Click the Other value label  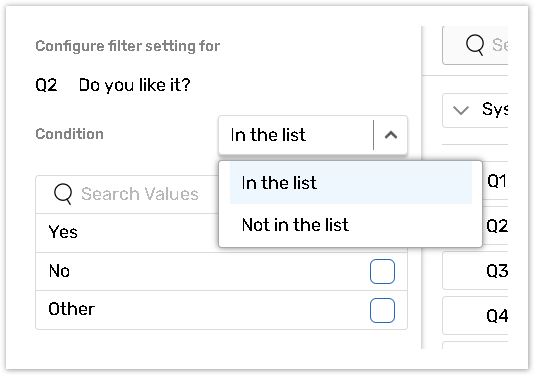point(72,309)
